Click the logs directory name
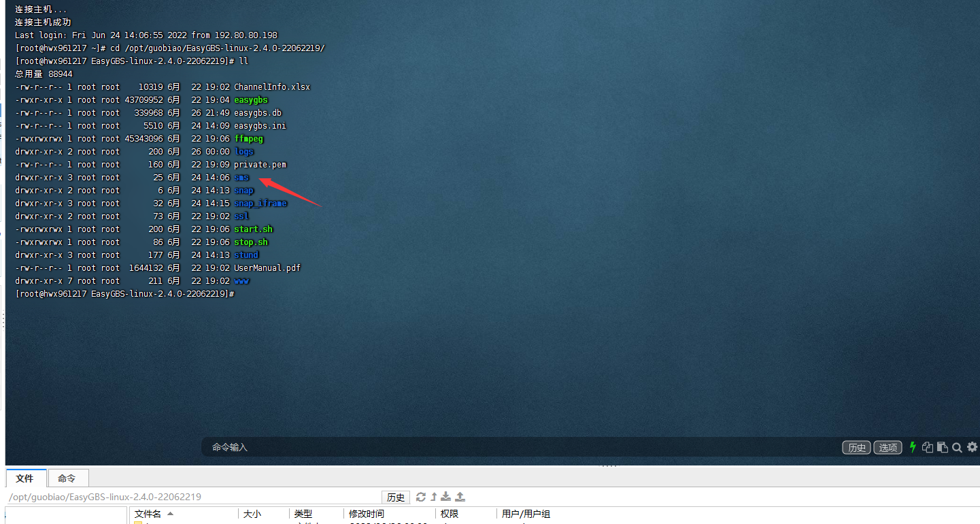The height and width of the screenshot is (524, 980). pyautogui.click(x=243, y=152)
